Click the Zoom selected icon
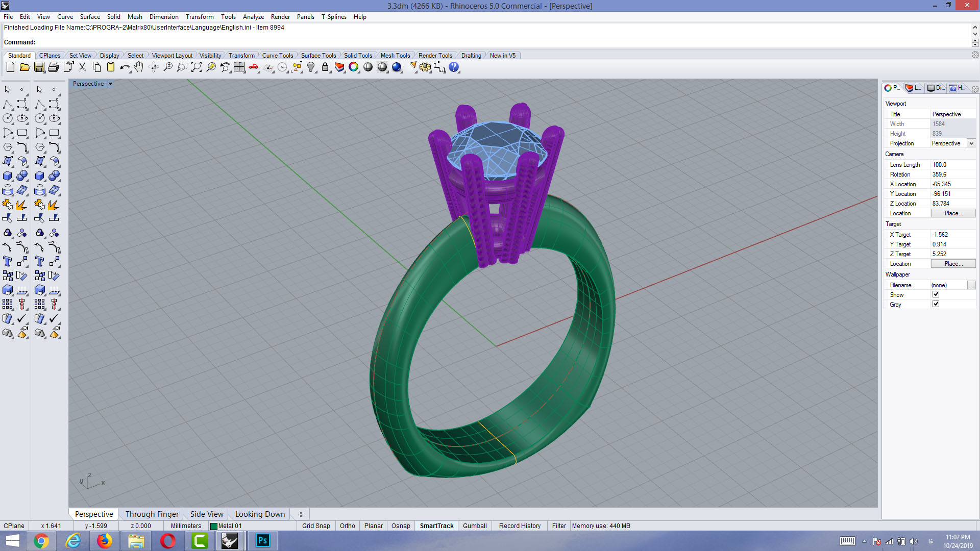The image size is (980, 551). pyautogui.click(x=211, y=67)
